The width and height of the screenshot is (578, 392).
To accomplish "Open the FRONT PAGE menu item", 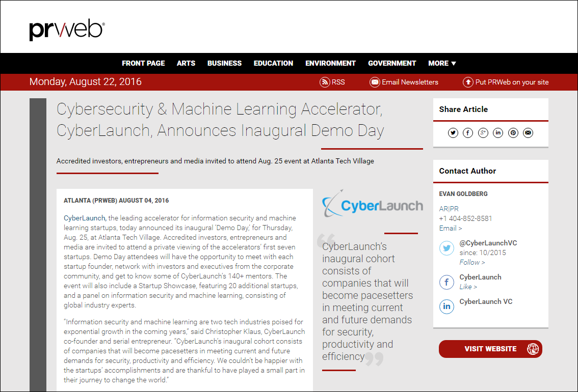I will point(143,63).
